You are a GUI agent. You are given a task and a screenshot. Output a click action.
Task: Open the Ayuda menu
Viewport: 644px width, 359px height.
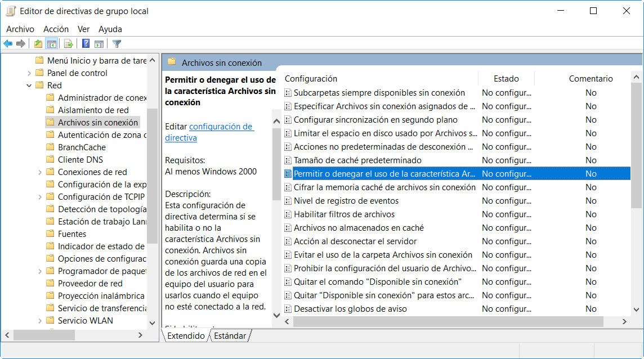[110, 29]
